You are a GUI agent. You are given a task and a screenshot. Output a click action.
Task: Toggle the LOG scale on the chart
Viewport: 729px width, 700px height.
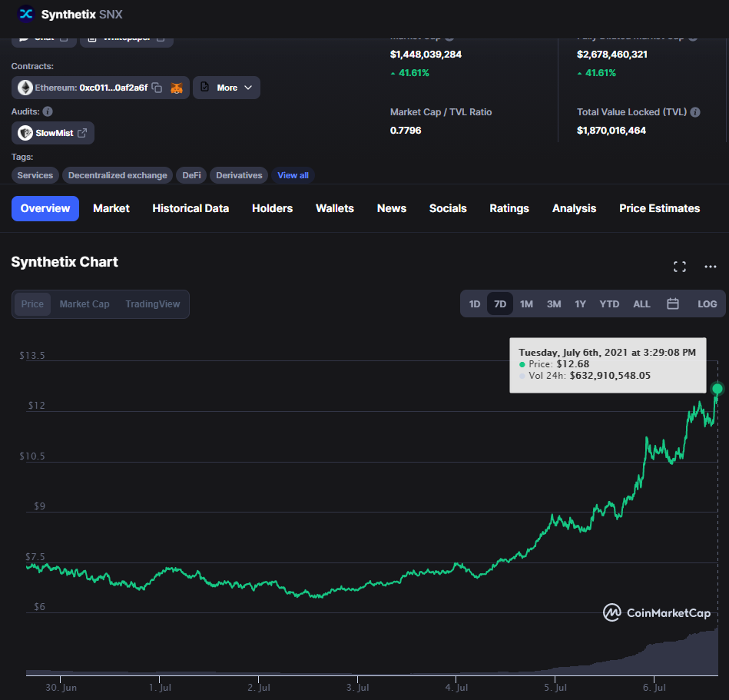[x=707, y=304]
